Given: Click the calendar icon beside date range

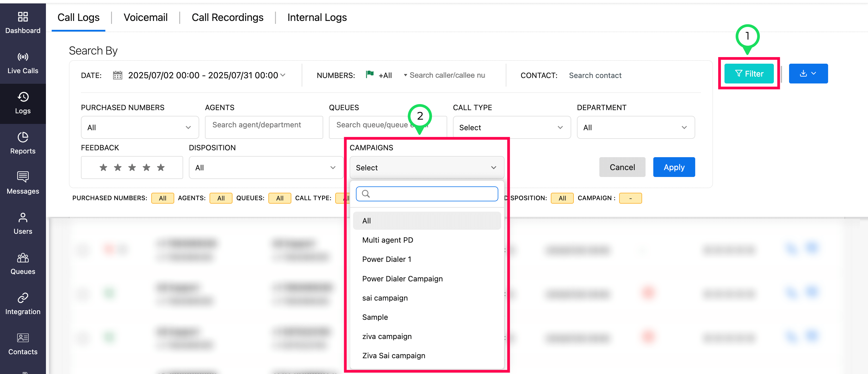Looking at the screenshot, I should 117,75.
